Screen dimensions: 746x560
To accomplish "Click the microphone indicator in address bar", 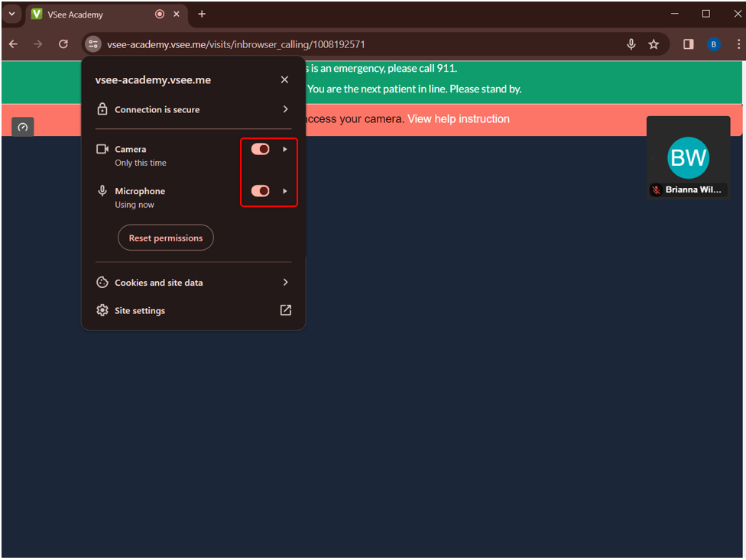I will click(x=631, y=44).
